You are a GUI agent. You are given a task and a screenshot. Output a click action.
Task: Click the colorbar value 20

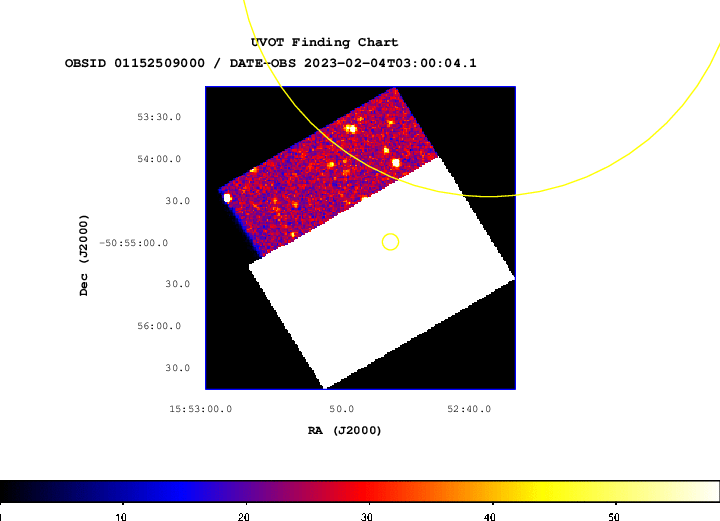(244, 517)
